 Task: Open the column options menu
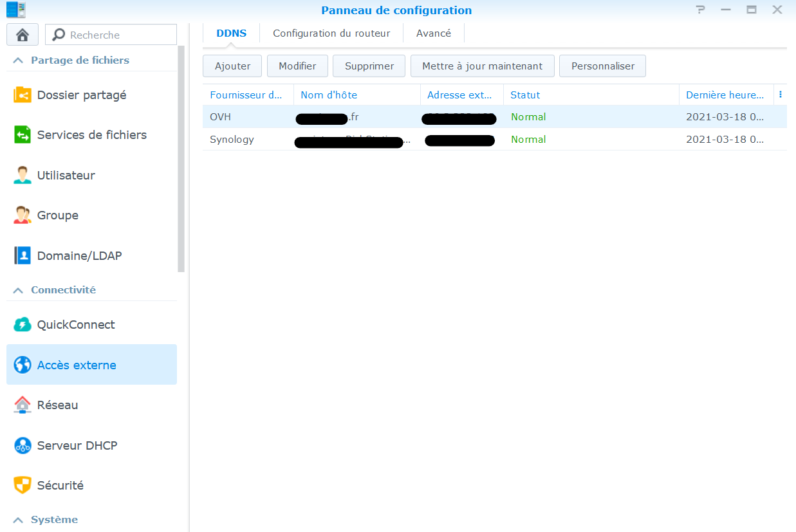781,95
